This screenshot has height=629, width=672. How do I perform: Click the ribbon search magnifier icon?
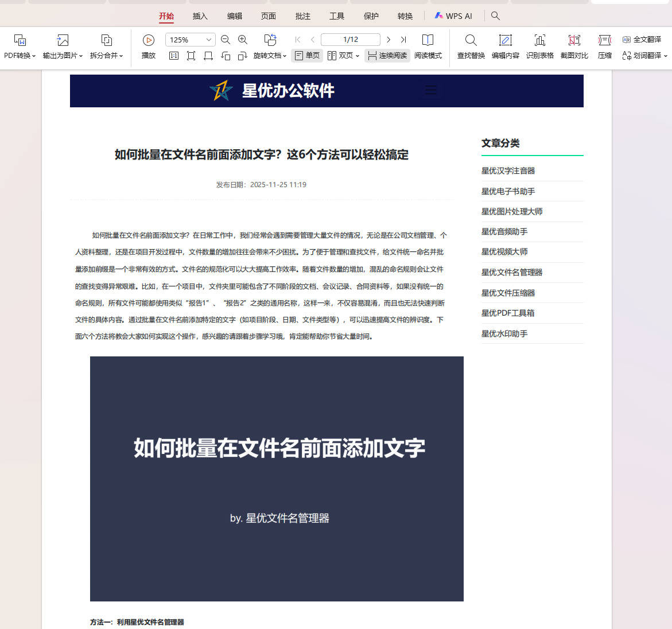click(x=495, y=16)
